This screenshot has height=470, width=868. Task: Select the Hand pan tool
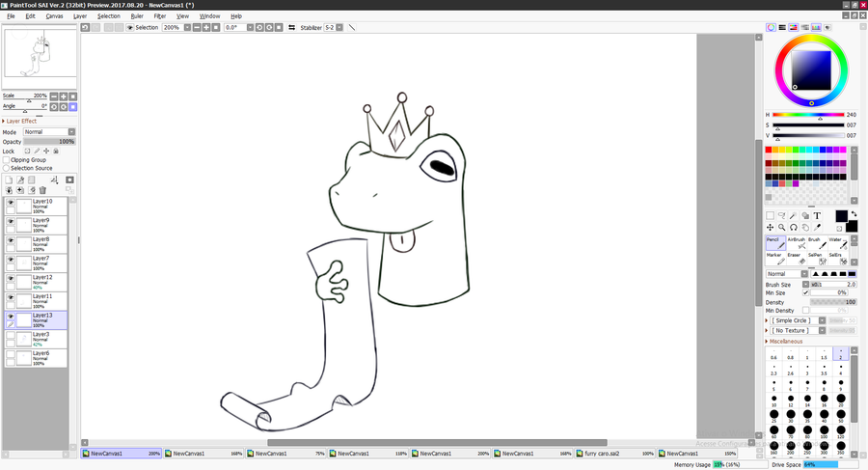click(x=805, y=227)
